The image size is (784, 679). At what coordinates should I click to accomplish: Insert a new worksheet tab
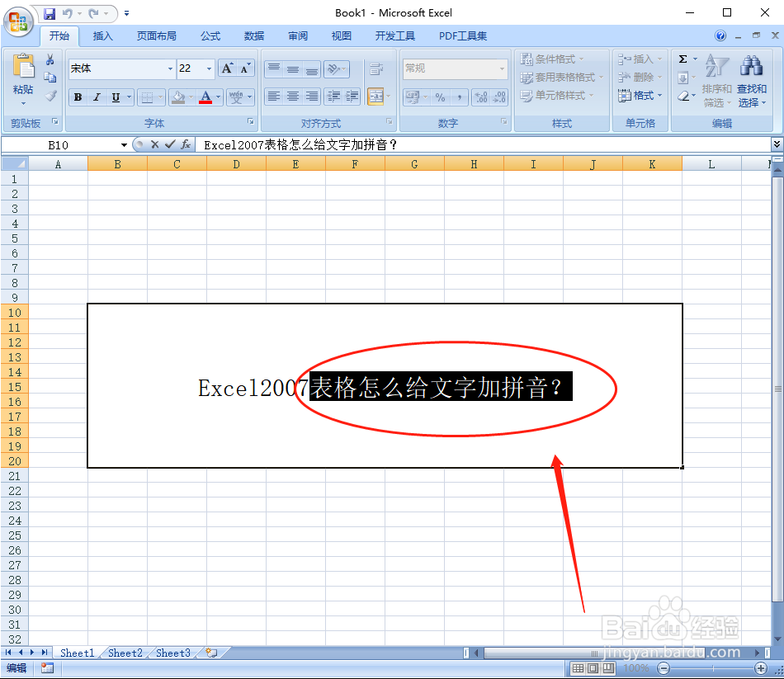[212, 653]
